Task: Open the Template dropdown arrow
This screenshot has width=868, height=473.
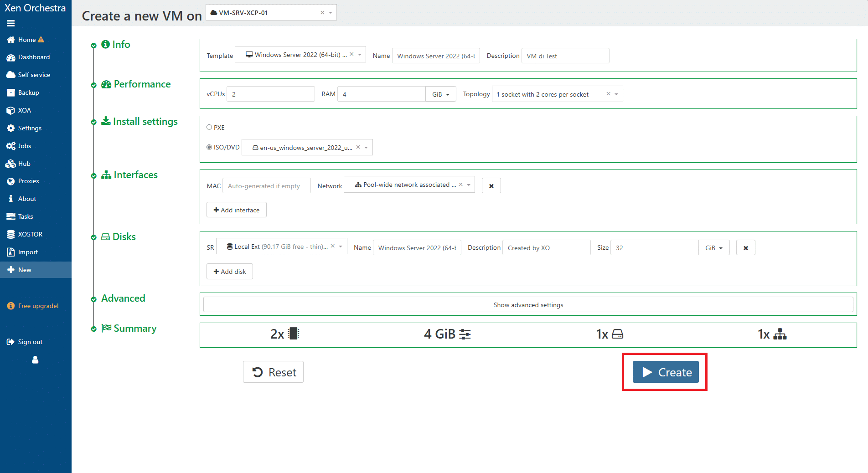Action: (x=360, y=55)
